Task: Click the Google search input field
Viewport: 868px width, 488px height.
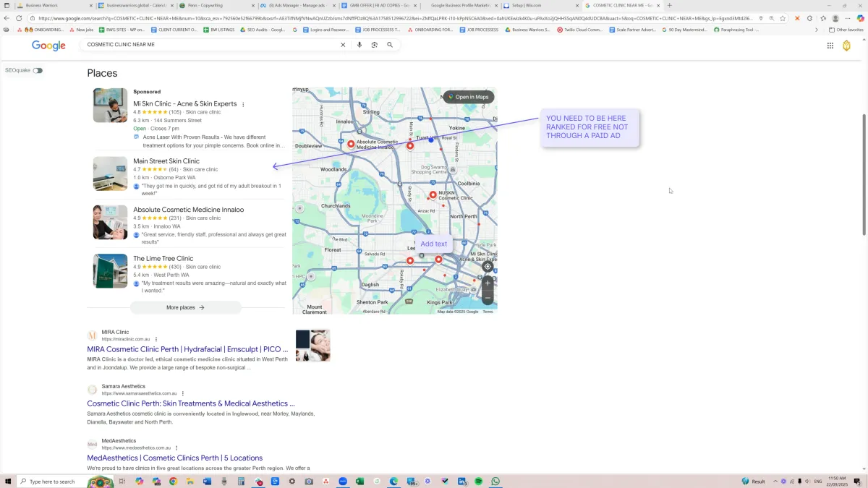Action: coord(210,45)
